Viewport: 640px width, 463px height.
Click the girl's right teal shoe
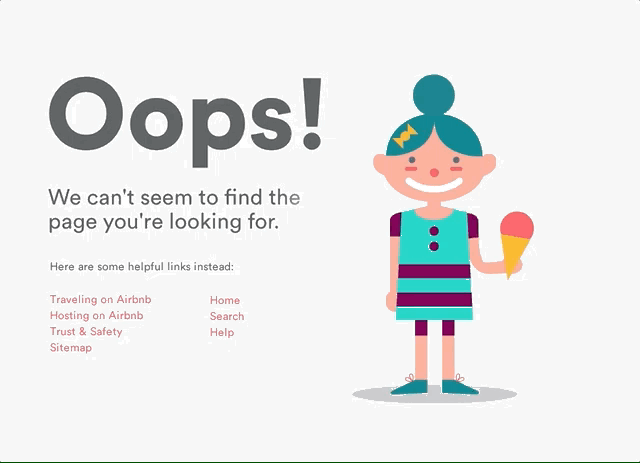(460, 387)
